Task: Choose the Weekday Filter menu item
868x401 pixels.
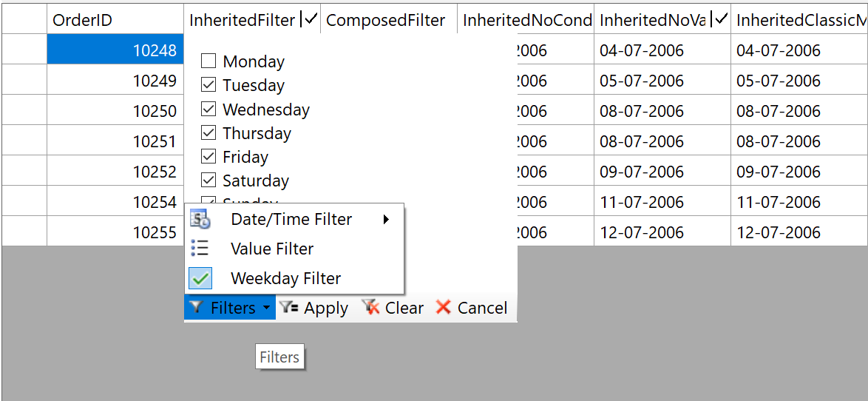Action: point(285,278)
